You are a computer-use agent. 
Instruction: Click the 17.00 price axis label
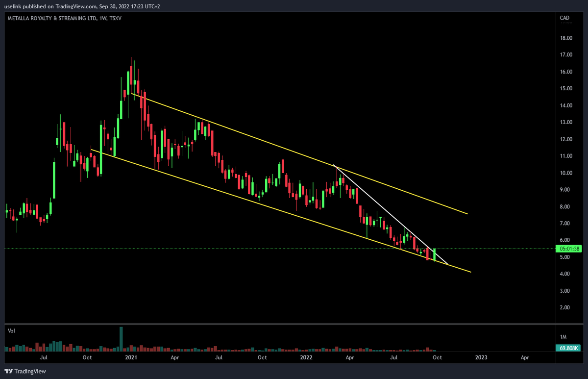[x=566, y=55]
